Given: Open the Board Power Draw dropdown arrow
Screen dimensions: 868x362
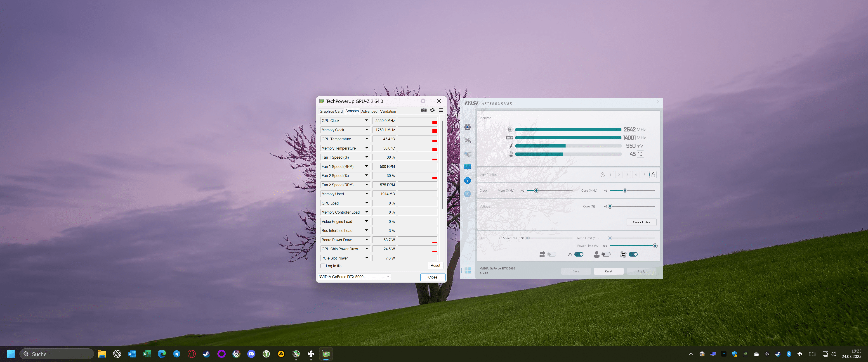Looking at the screenshot, I should point(367,240).
